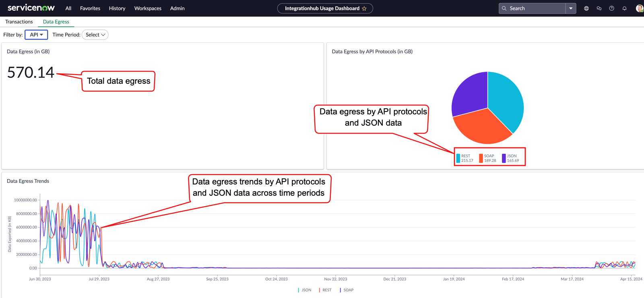Click the Data Egress (in GB) title
The height and width of the screenshot is (298, 644).
click(x=28, y=52)
